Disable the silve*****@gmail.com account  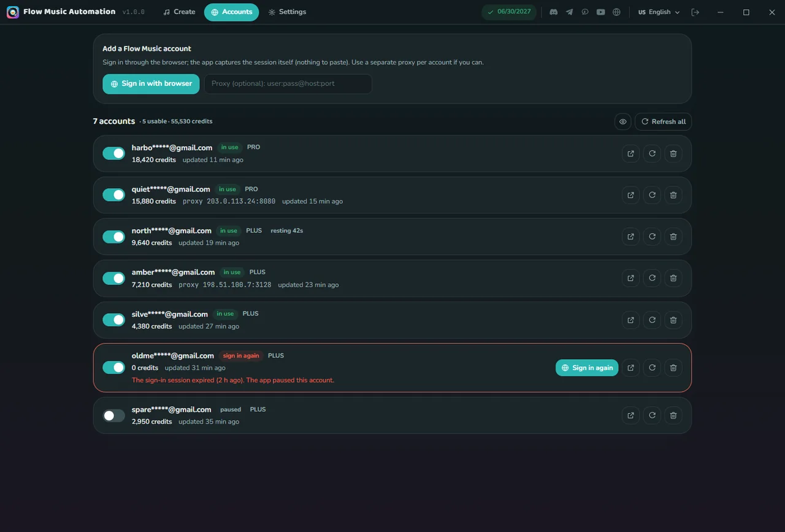[113, 320]
